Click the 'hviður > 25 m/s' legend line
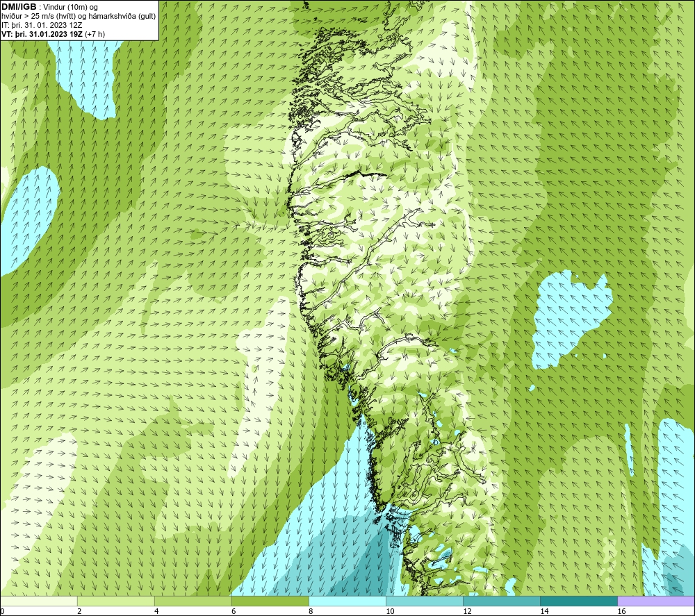This screenshot has height=616, width=695. tap(79, 16)
